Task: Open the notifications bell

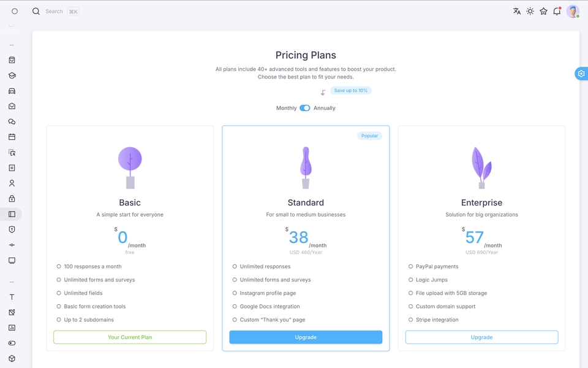Action: coord(557,11)
